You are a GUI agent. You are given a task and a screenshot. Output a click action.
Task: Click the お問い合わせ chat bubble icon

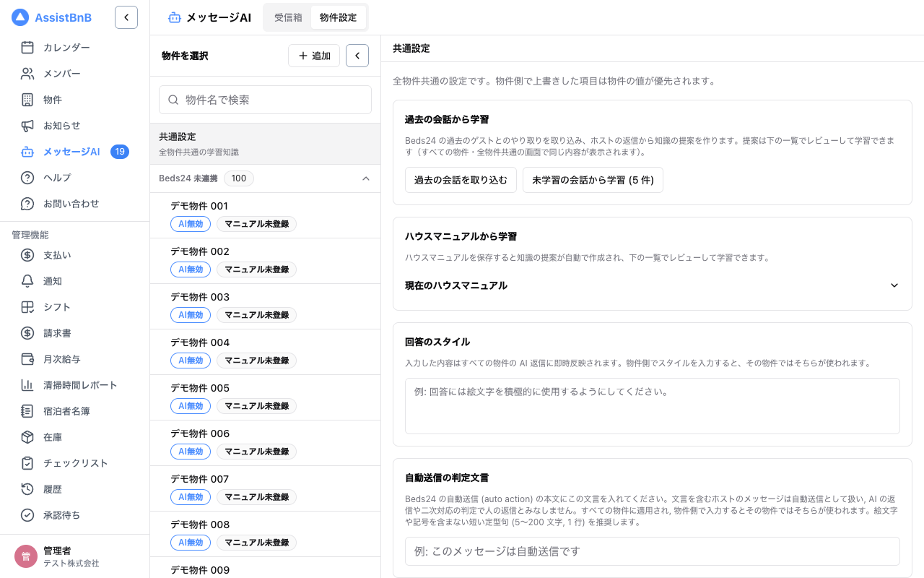tap(27, 204)
